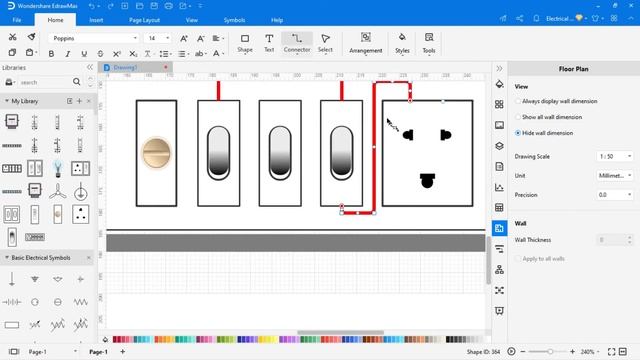Toggle Italic formatting
Screen dimensions: 640x360
click(x=68, y=53)
